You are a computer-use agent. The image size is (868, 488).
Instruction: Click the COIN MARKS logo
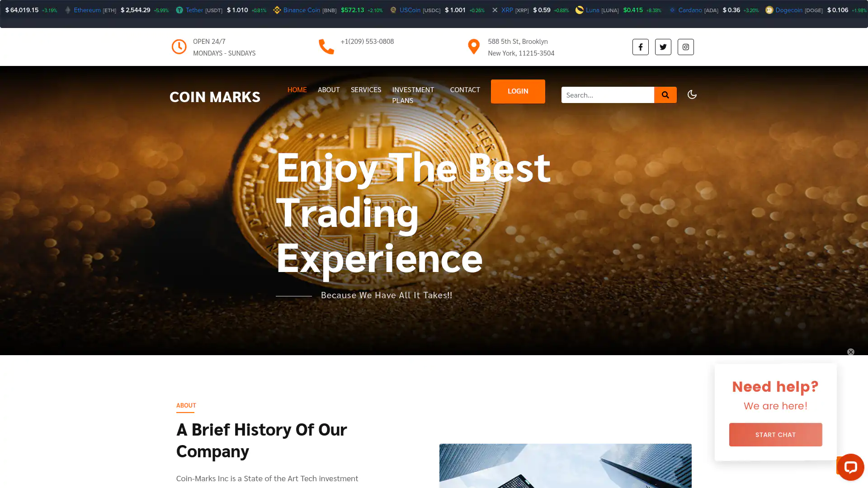215,97
